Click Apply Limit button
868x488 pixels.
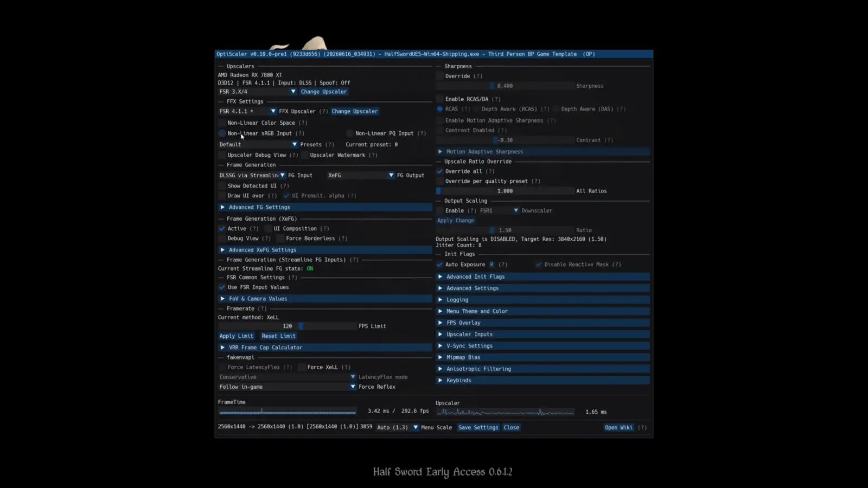point(236,336)
